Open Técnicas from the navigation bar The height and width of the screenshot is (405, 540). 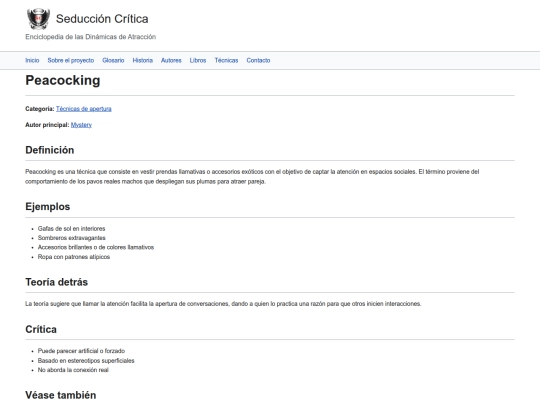tap(226, 60)
